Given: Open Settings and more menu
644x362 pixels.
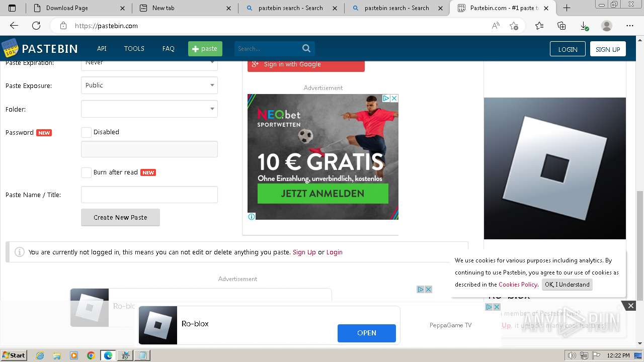Looking at the screenshot, I should (630, 26).
